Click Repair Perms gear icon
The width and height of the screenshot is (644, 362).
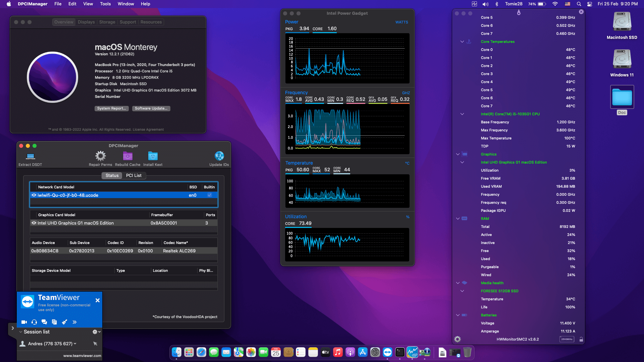point(100,156)
